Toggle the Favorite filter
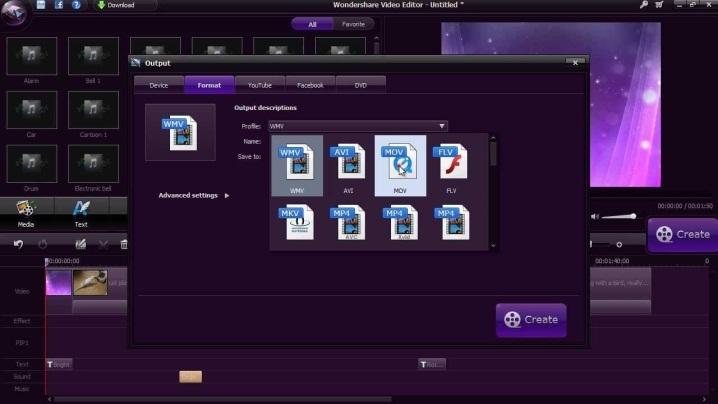 [354, 24]
